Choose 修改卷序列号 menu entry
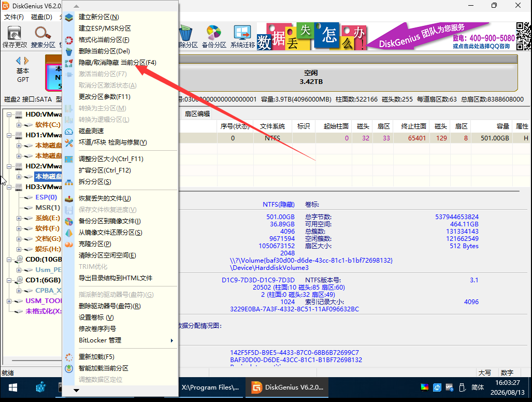The image size is (532, 402). click(97, 329)
